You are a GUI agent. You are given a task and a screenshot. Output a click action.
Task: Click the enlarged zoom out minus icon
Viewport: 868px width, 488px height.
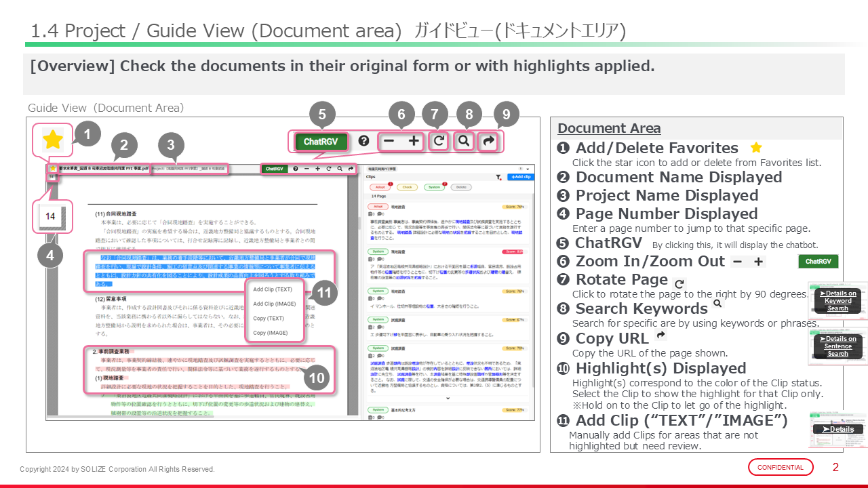click(x=389, y=141)
